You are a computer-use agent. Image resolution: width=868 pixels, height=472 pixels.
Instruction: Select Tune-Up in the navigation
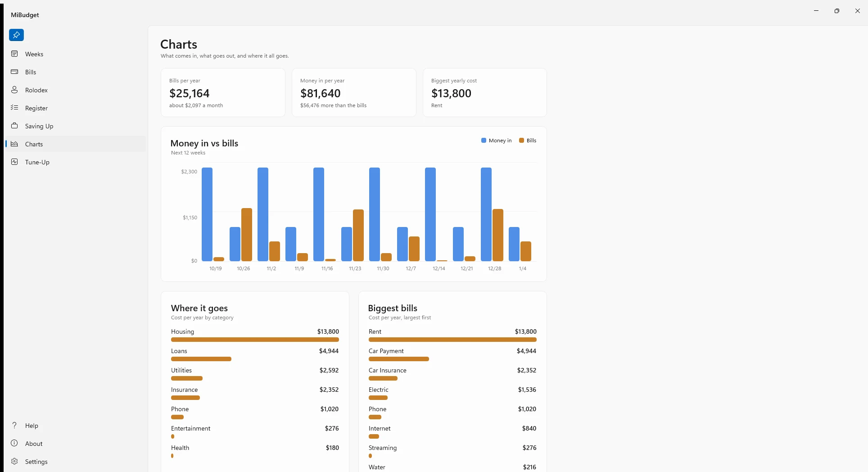click(37, 162)
